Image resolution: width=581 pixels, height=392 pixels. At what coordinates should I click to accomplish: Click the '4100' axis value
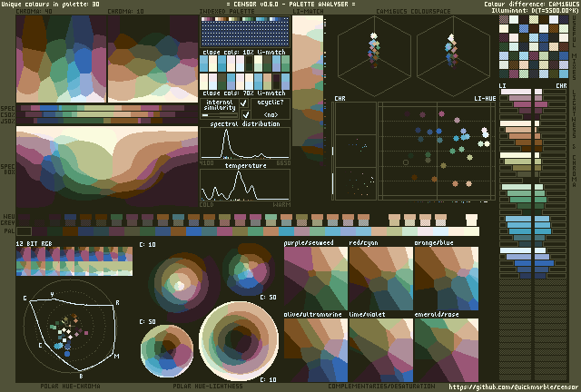point(206,163)
